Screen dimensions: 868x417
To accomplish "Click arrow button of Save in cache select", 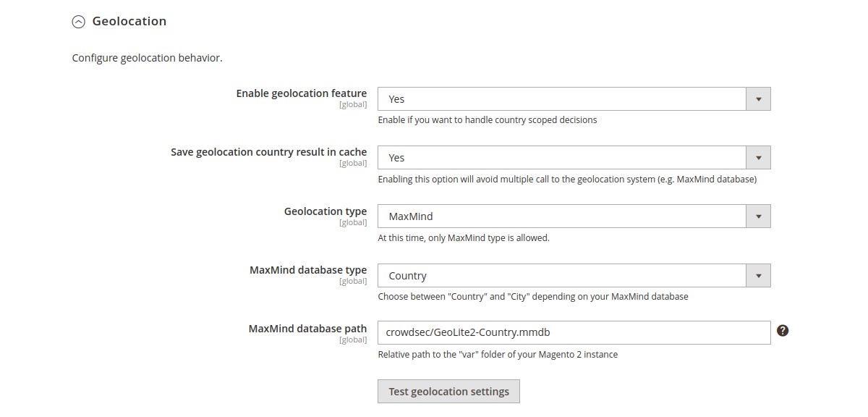I will [758, 158].
